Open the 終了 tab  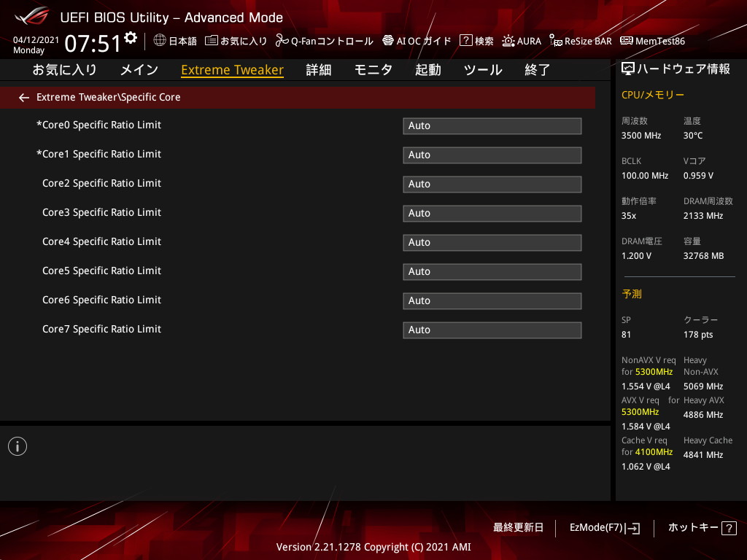click(x=538, y=70)
